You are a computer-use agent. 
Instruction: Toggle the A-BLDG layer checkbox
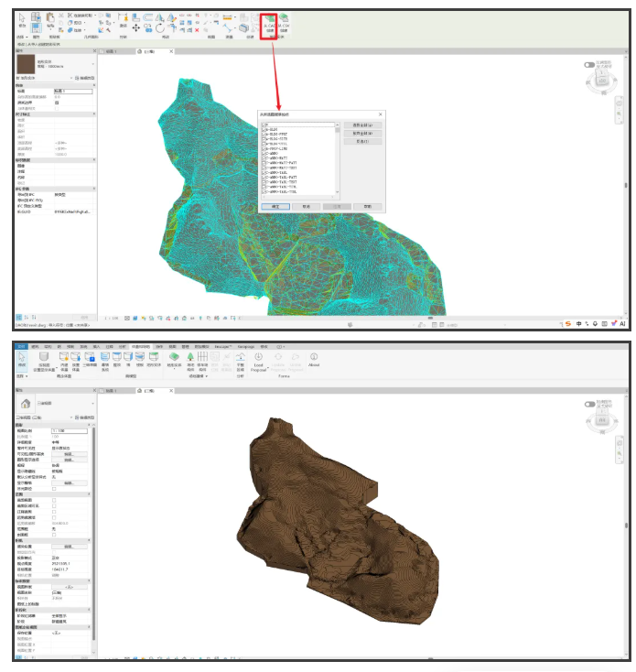[264, 129]
